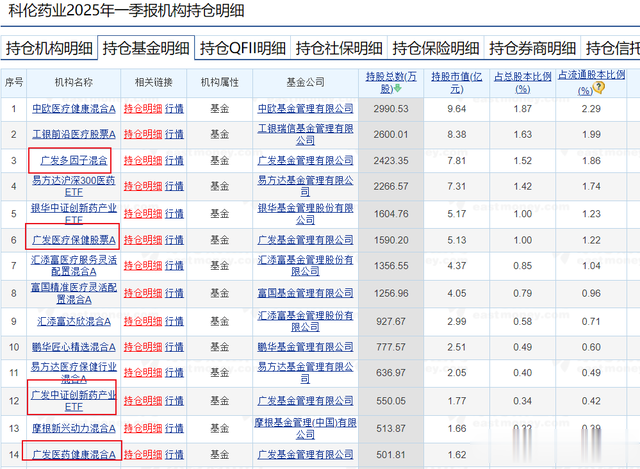Open 易方达沪深300医药ETF fund link
Viewport: 640px width, 469px height.
tap(74, 187)
